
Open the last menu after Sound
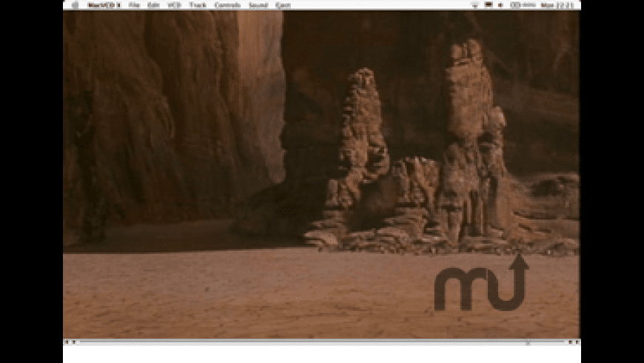point(283,5)
